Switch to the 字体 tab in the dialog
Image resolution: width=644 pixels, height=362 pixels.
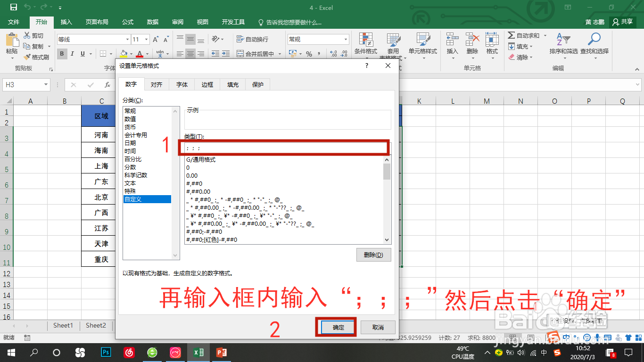182,84
